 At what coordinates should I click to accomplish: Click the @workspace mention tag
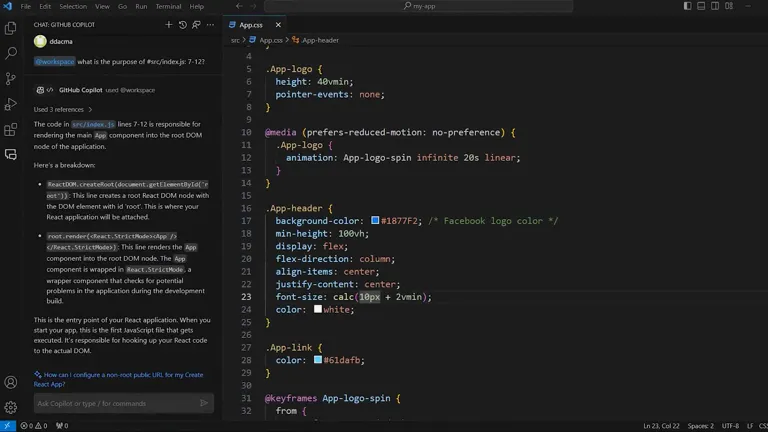[x=54, y=61]
